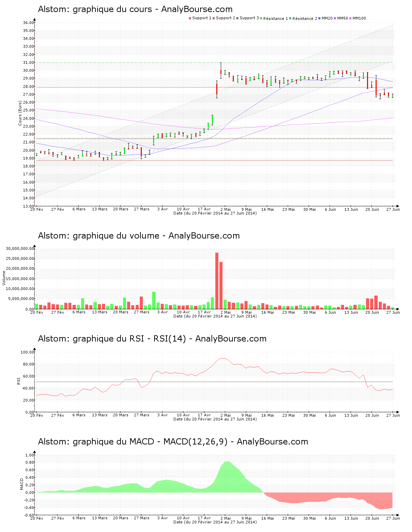Click the vertical 'RSI' axis label

pyautogui.click(x=19, y=381)
